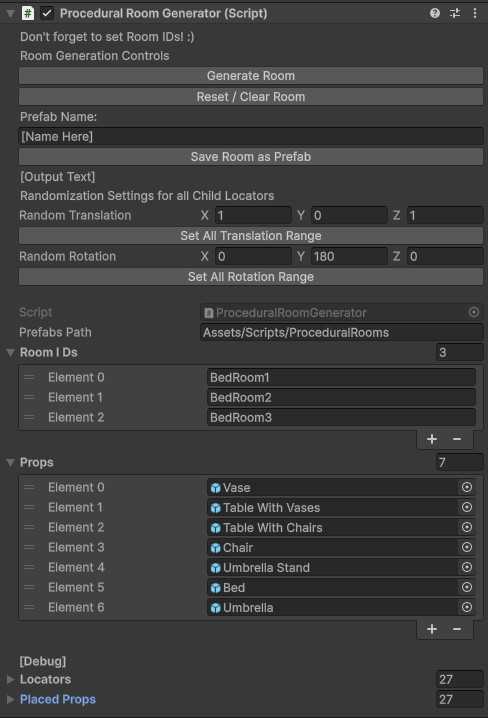Open component three-dot context menu
The width and height of the screenshot is (488, 718).
click(475, 13)
